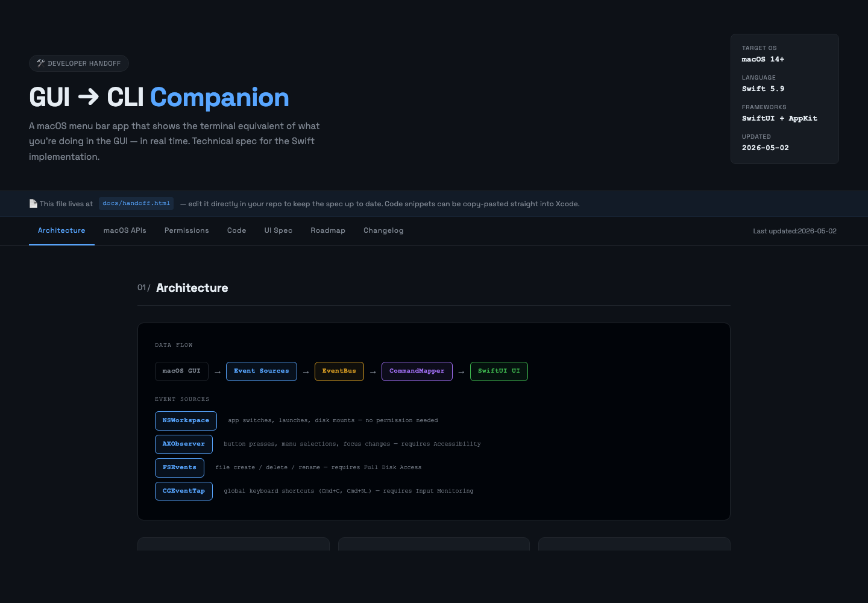
Task: Click the 'GUI → CLI Companion' page title
Action: pyautogui.click(x=159, y=97)
